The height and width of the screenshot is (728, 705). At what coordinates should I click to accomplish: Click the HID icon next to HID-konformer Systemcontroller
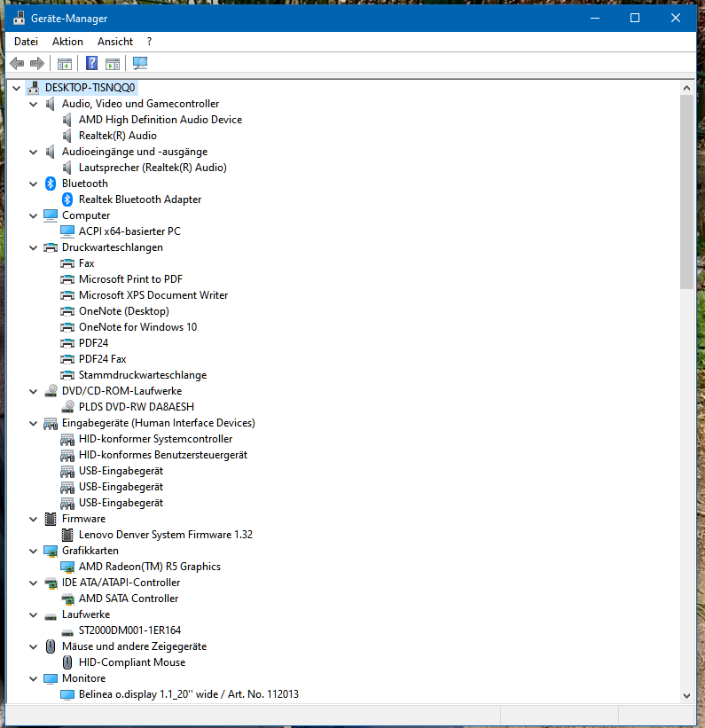(x=67, y=439)
